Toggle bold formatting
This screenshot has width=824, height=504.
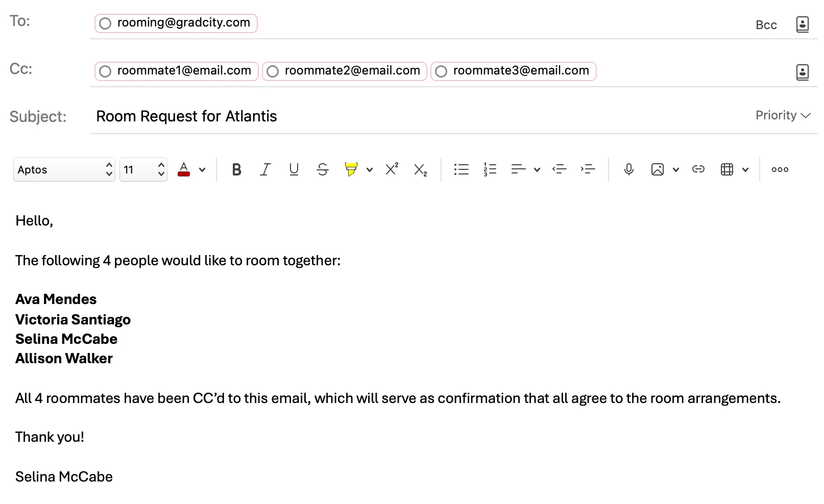click(236, 169)
